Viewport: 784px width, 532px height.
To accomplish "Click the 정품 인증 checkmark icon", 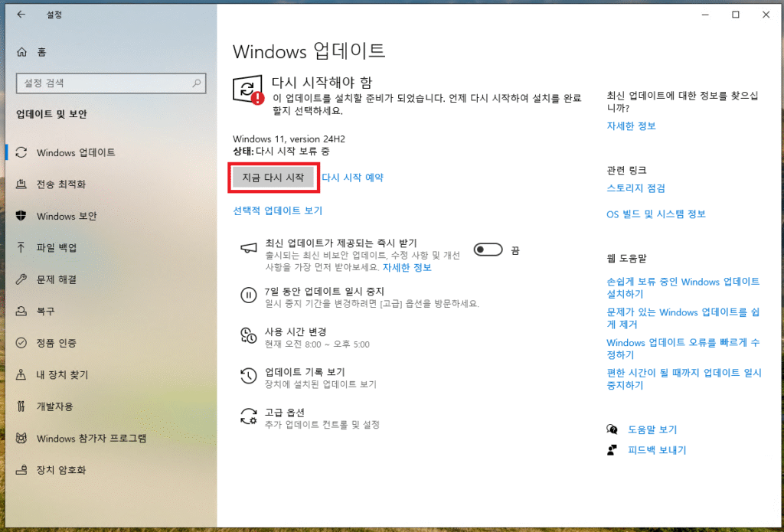I will pos(21,343).
